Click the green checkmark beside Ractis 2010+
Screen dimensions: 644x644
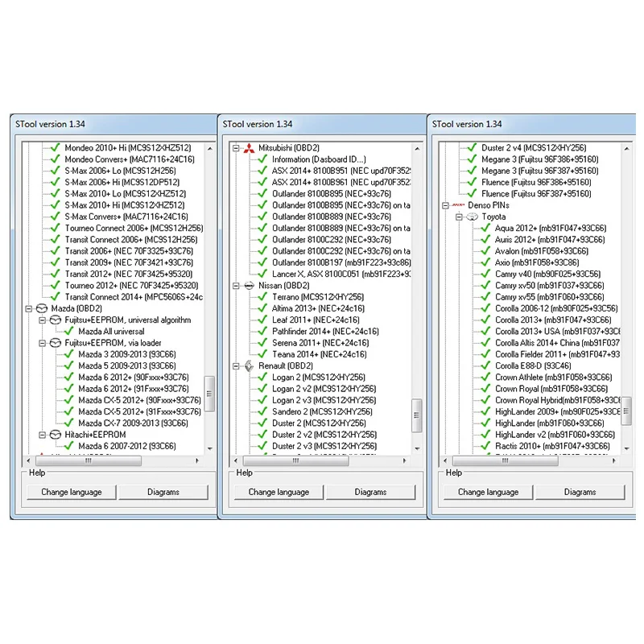coord(485,445)
